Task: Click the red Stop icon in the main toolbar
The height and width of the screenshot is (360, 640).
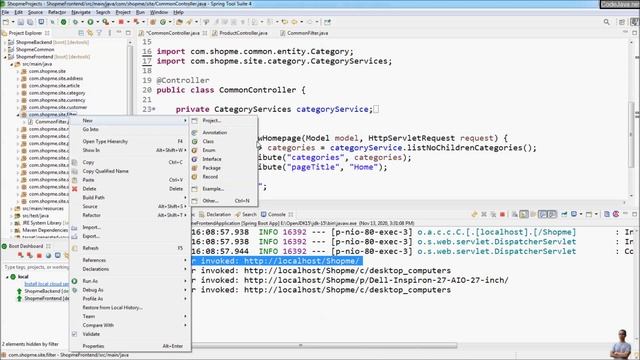Action: pyautogui.click(x=121, y=22)
